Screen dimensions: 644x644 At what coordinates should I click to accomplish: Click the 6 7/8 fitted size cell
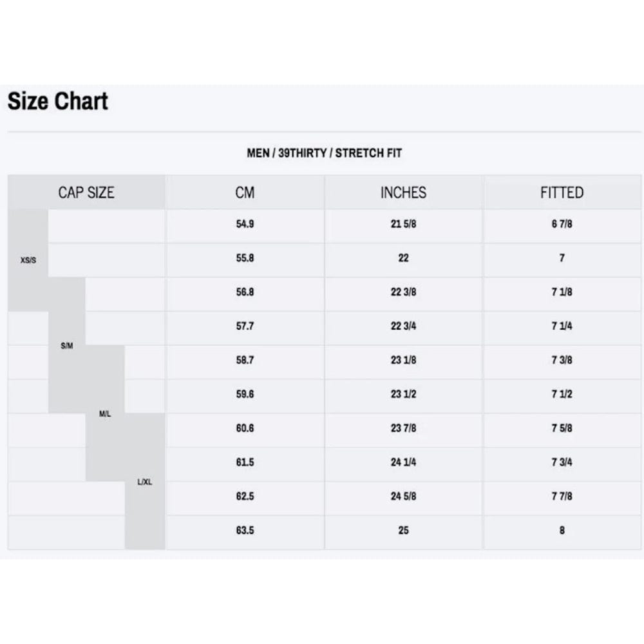tap(562, 224)
